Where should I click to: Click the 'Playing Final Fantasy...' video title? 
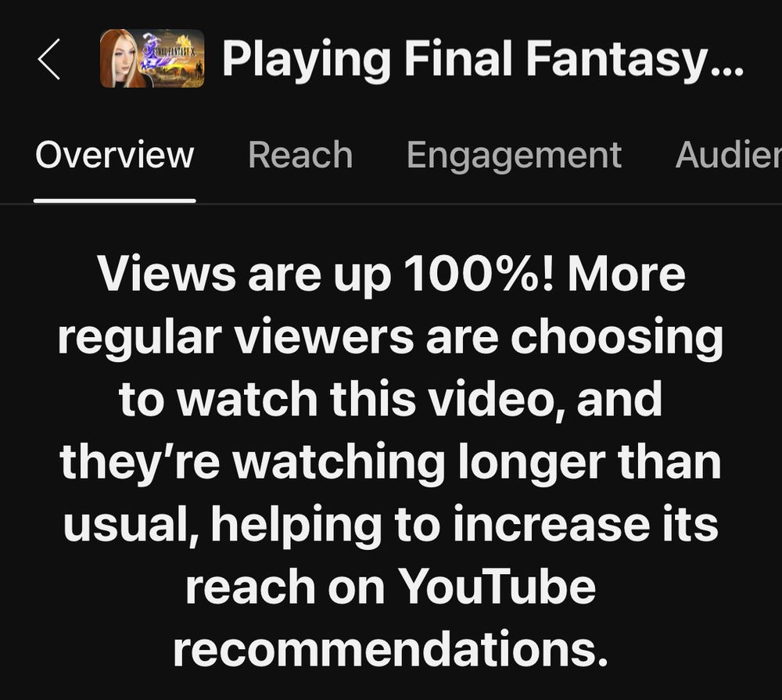click(482, 59)
